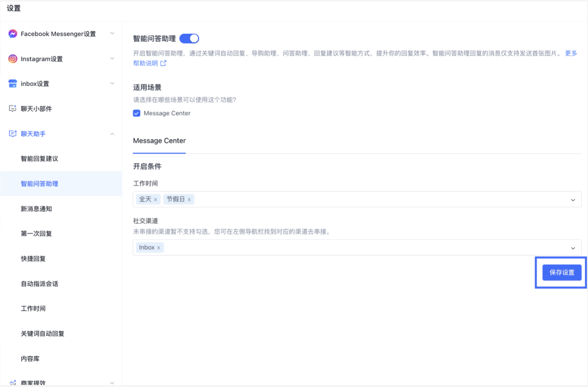Screen dimensions: 588x387
Task: Remove the 节假日 tag via its x
Action: tap(190, 199)
